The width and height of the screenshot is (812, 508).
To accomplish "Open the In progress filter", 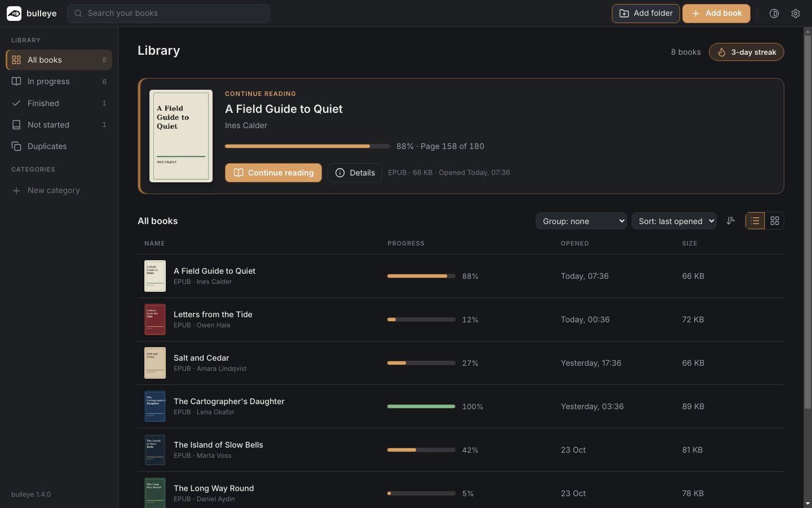I will point(59,81).
